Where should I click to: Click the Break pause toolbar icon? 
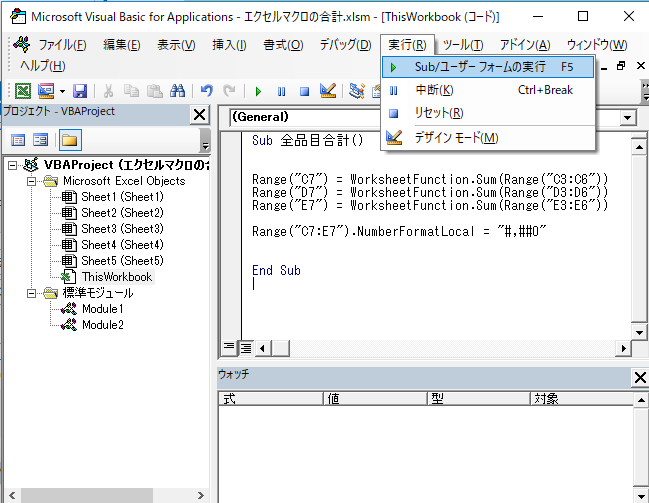(281, 91)
